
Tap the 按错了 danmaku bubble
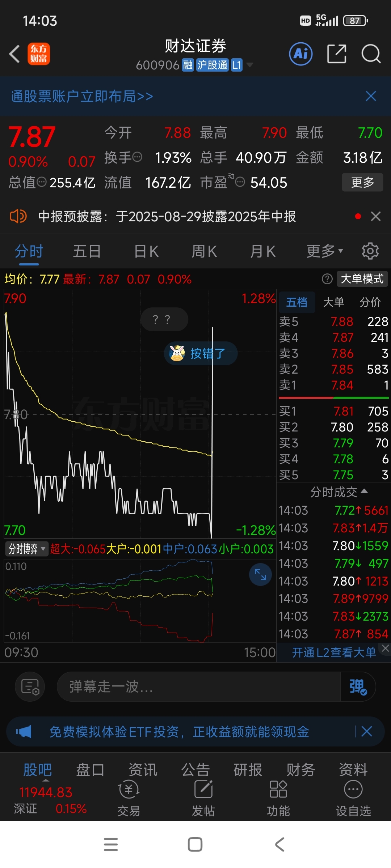201,353
